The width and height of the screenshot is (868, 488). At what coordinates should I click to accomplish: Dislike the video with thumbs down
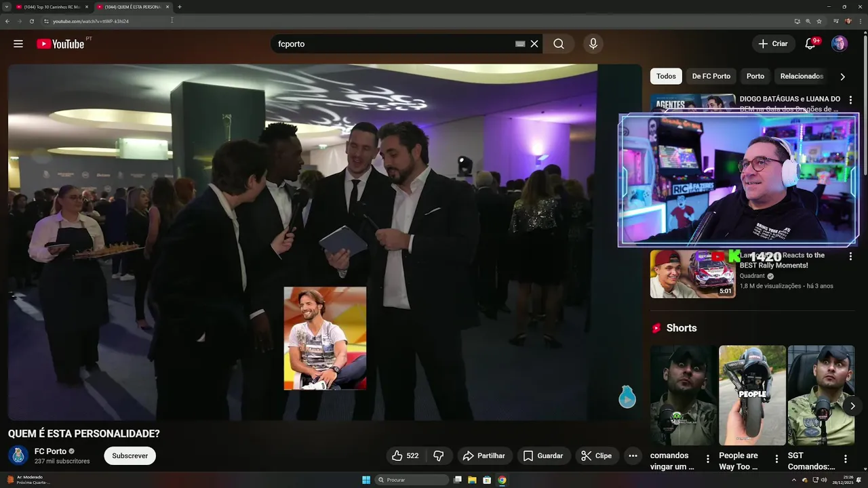tap(439, 456)
